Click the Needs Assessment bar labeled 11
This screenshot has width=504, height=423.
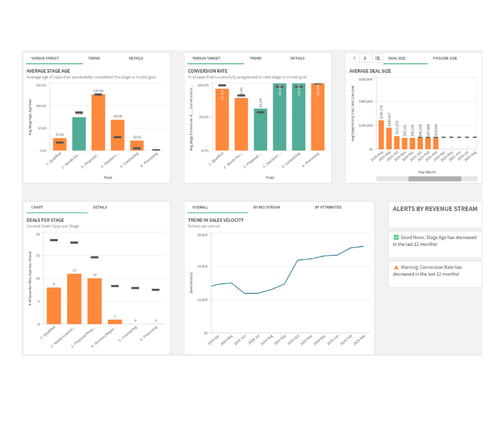click(75, 298)
